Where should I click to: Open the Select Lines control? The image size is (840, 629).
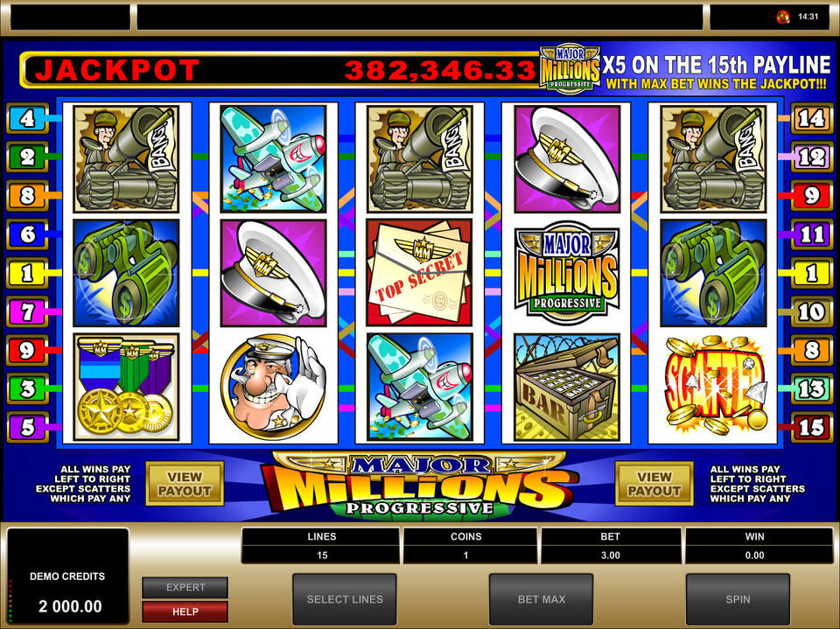point(345,599)
